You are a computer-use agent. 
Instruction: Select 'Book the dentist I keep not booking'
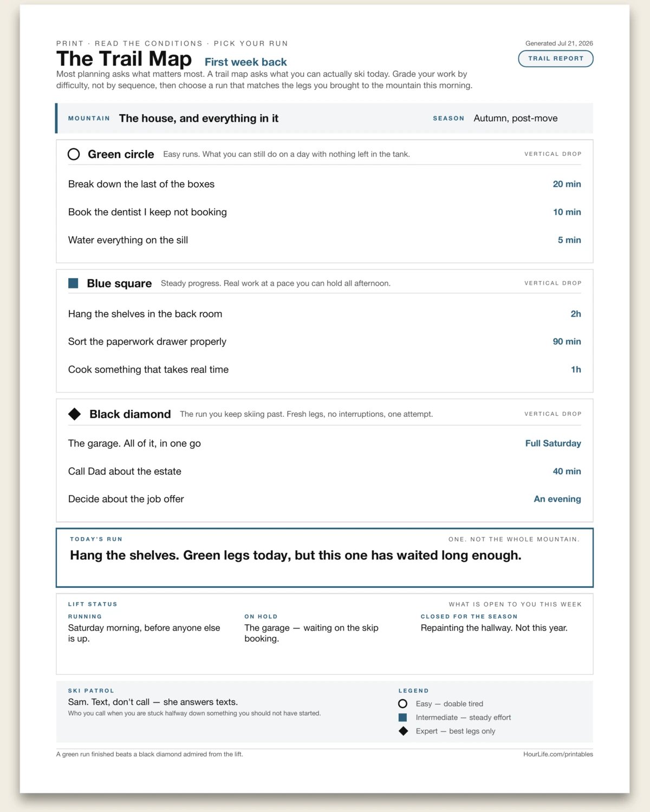(324, 212)
